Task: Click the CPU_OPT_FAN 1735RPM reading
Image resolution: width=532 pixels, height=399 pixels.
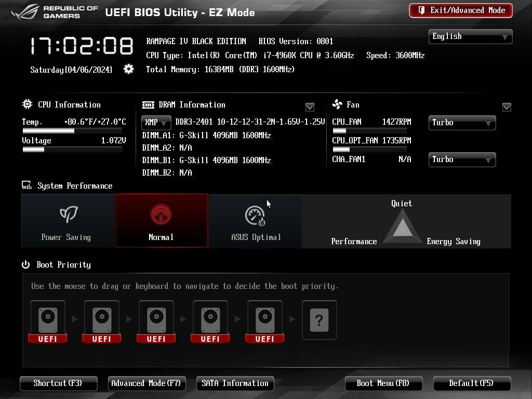Action: pos(371,140)
